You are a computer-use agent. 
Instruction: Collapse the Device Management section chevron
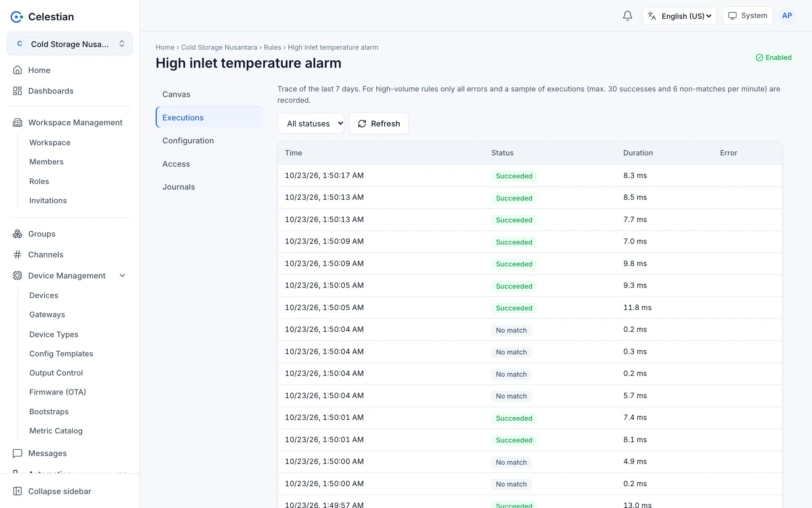click(x=122, y=275)
